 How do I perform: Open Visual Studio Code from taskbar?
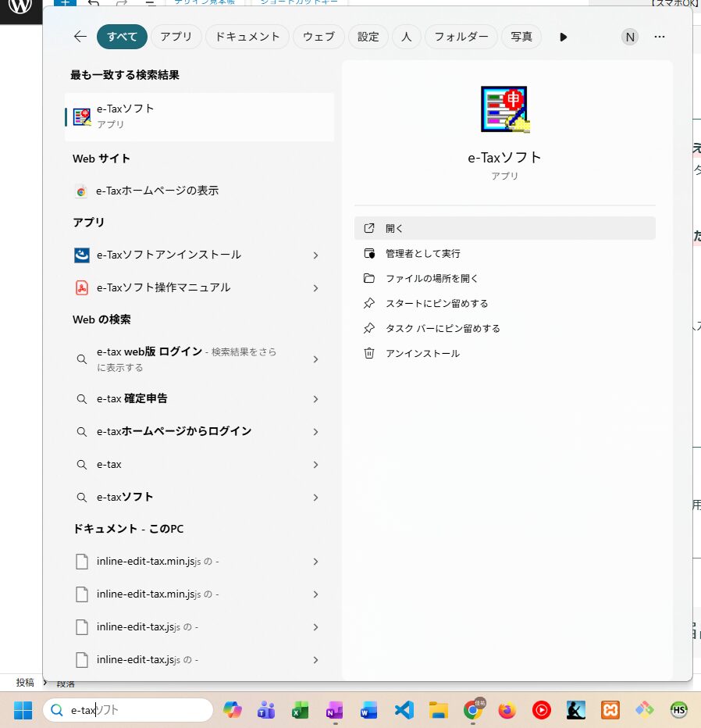point(404,710)
